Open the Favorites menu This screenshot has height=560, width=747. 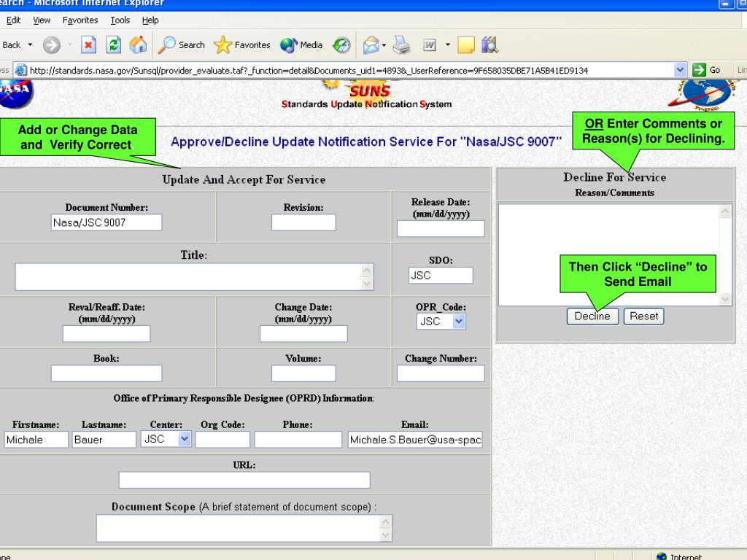tap(80, 20)
